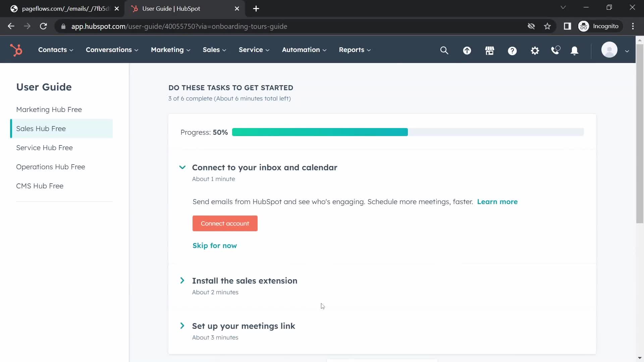
Task: Open the marketplace storefront icon
Action: (x=490, y=50)
